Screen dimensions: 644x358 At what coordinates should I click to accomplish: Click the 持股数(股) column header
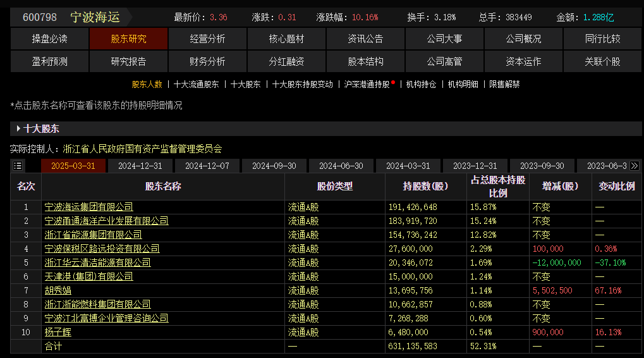(425, 186)
